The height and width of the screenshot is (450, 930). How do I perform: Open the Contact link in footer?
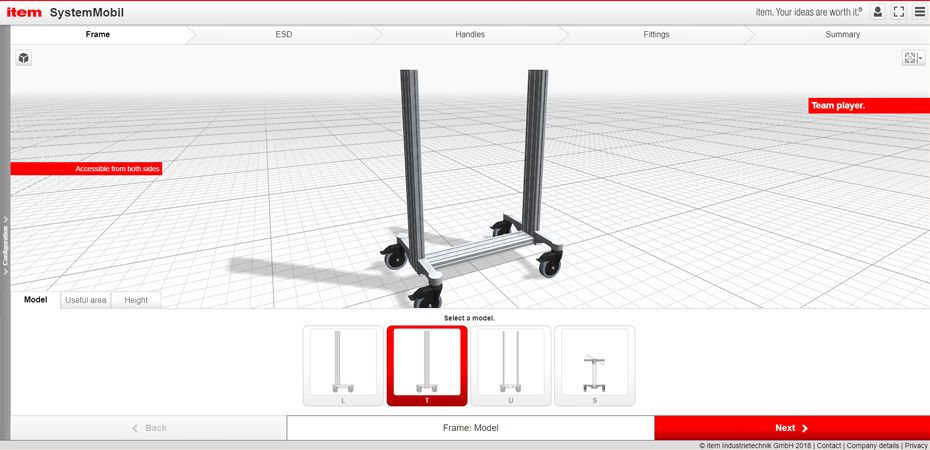click(828, 445)
